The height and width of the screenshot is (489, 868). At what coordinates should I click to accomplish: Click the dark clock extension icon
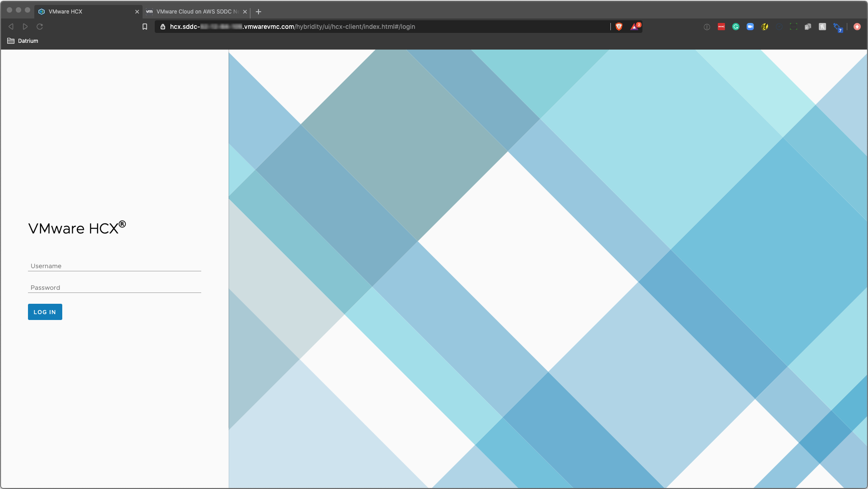coord(779,27)
